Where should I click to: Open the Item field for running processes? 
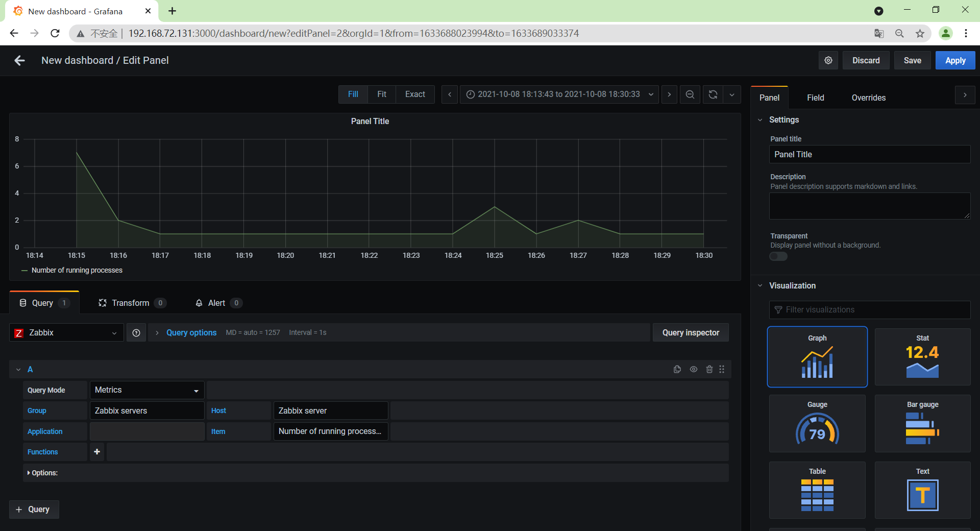[331, 431]
